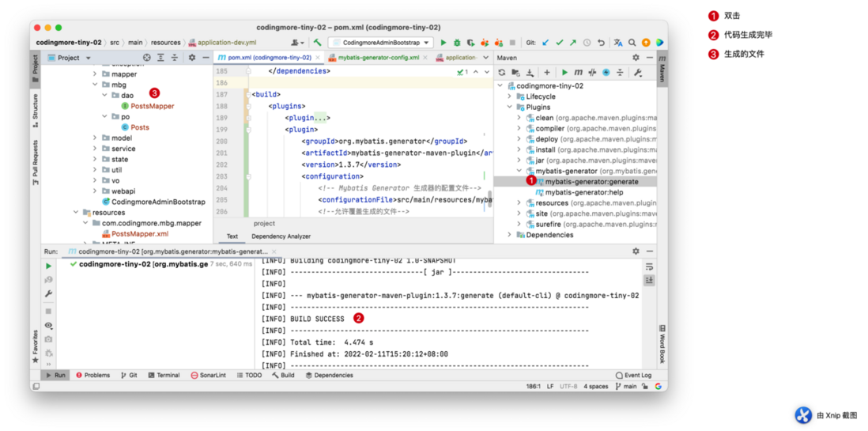The height and width of the screenshot is (431, 868).
Task: Click the Structure side panel button
Action: tap(35, 110)
